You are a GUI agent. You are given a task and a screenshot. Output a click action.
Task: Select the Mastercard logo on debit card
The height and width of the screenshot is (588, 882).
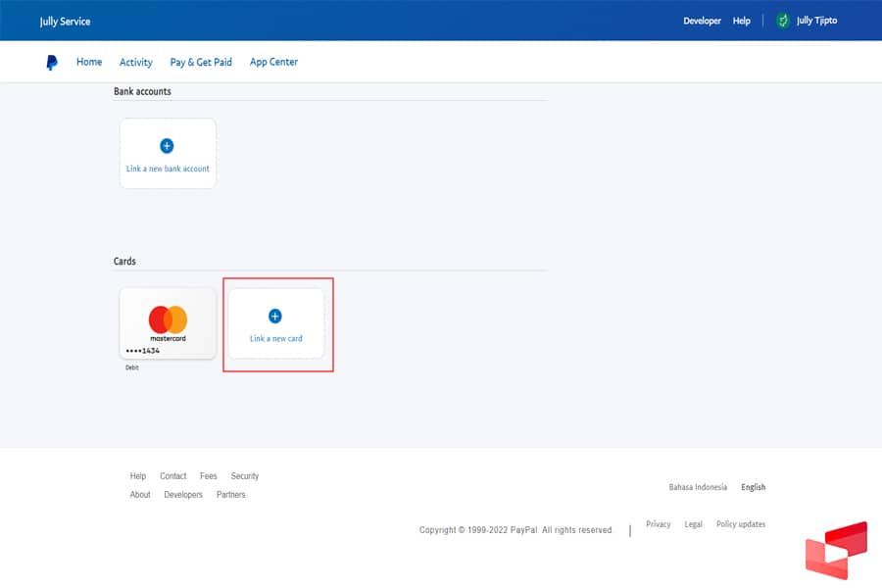(168, 318)
